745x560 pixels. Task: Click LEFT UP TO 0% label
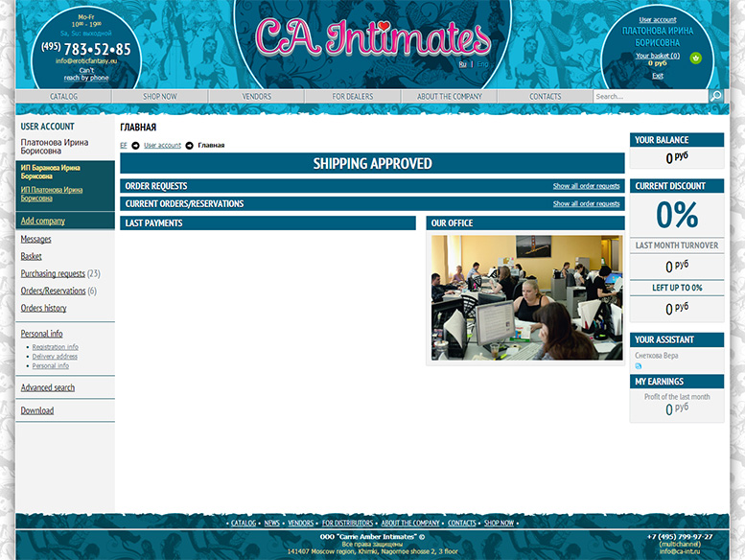click(677, 288)
